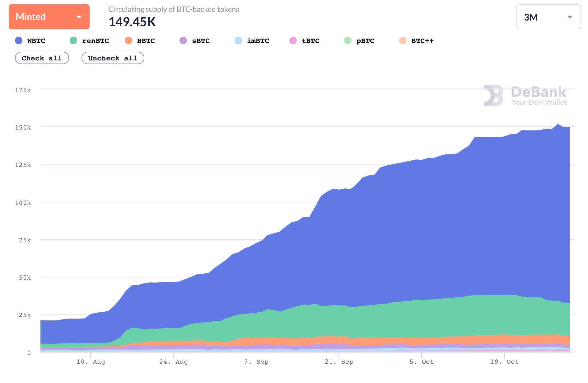The width and height of the screenshot is (588, 383).
Task: Click the imBTC light blue color dot
Action: (238, 40)
